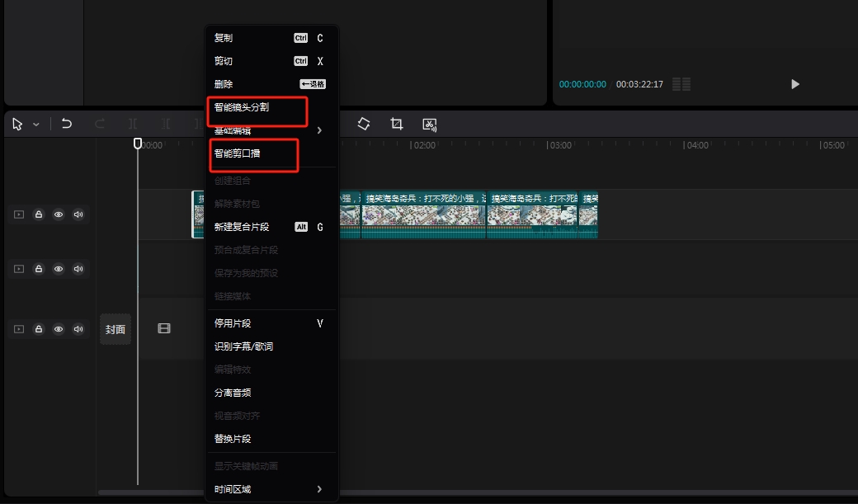Click the 04:00 mark on the ruler

tap(698, 145)
